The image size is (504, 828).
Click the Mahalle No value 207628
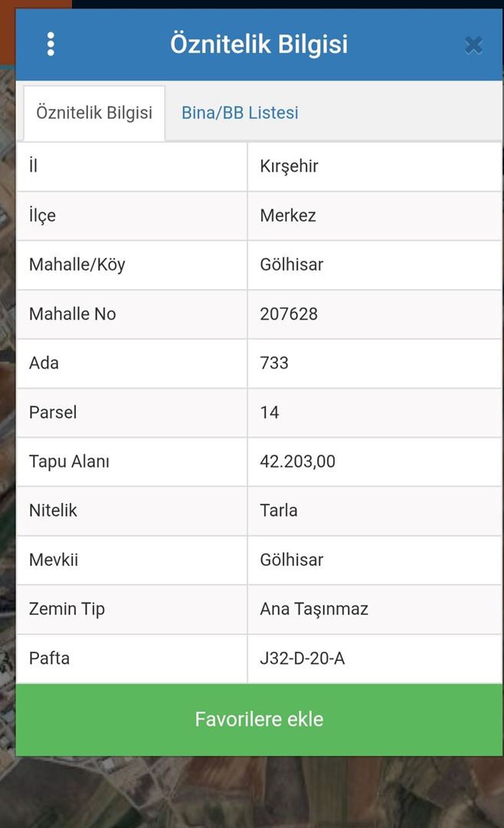[289, 314]
